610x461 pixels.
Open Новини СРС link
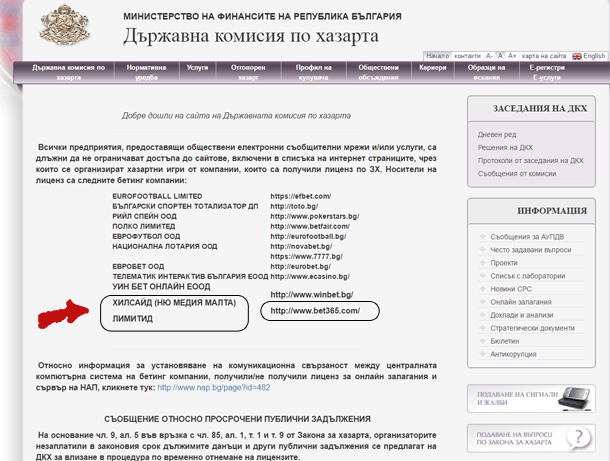pos(511,289)
